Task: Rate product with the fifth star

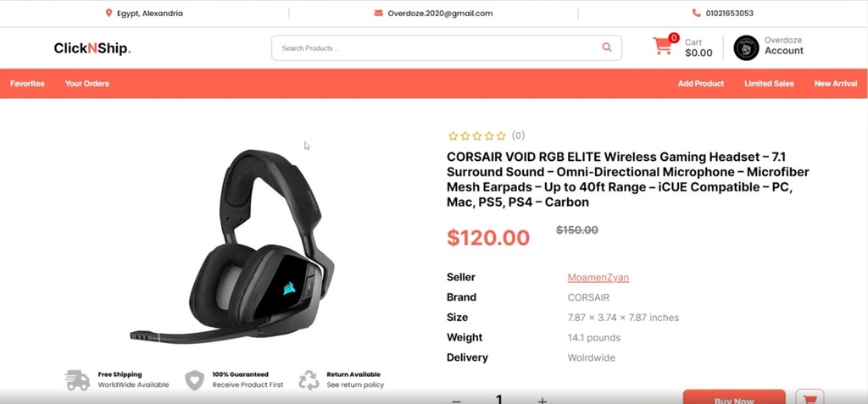Action: tap(501, 136)
